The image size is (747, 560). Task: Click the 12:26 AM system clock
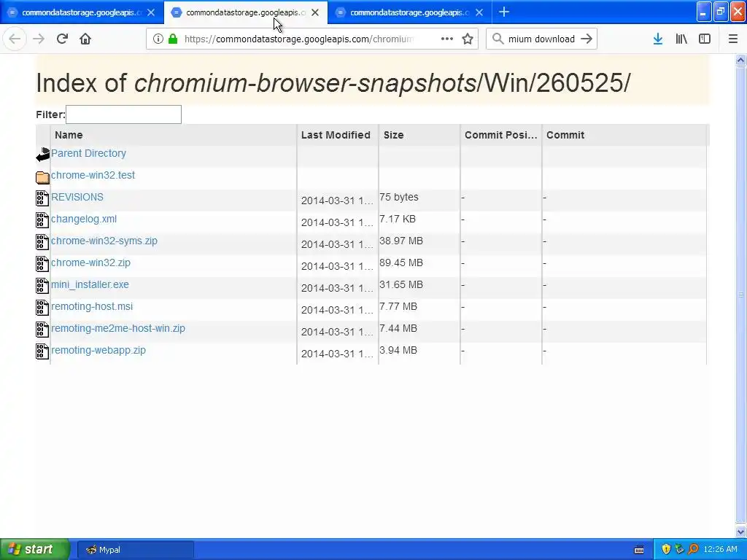pyautogui.click(x=720, y=550)
